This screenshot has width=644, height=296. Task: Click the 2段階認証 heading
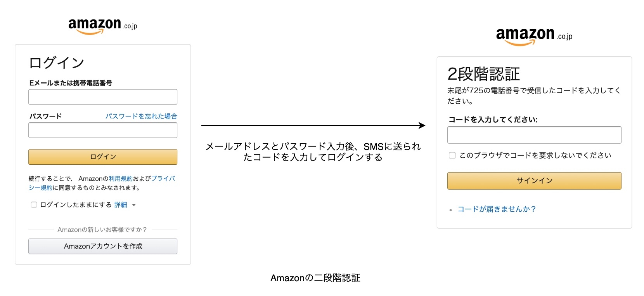(x=483, y=74)
